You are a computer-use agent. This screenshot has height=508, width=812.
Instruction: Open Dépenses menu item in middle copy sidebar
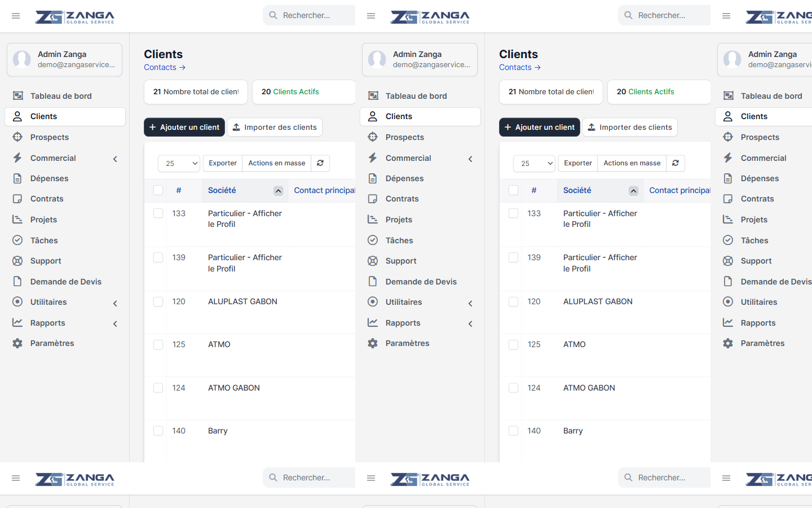point(420,178)
